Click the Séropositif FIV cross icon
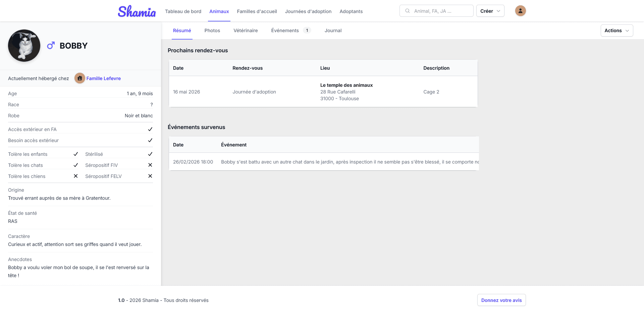The width and height of the screenshot is (644, 314). click(x=150, y=165)
